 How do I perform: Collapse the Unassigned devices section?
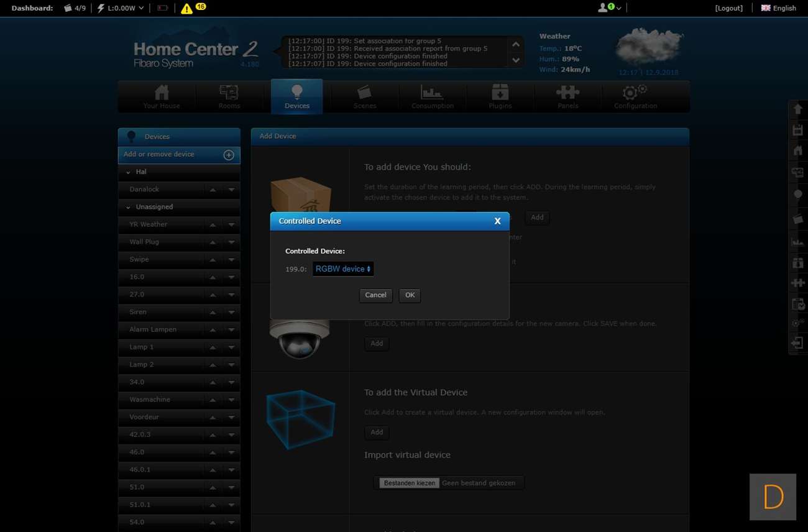coord(129,207)
